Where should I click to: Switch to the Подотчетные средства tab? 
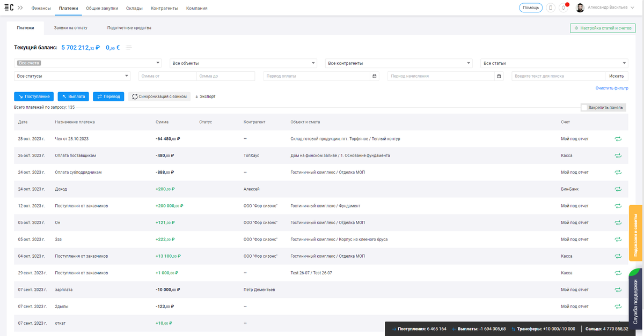pyautogui.click(x=129, y=28)
